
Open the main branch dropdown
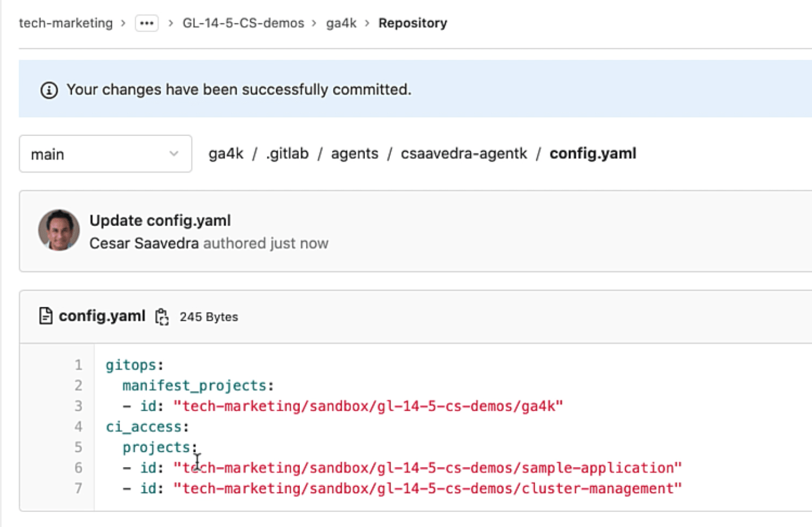pos(105,154)
